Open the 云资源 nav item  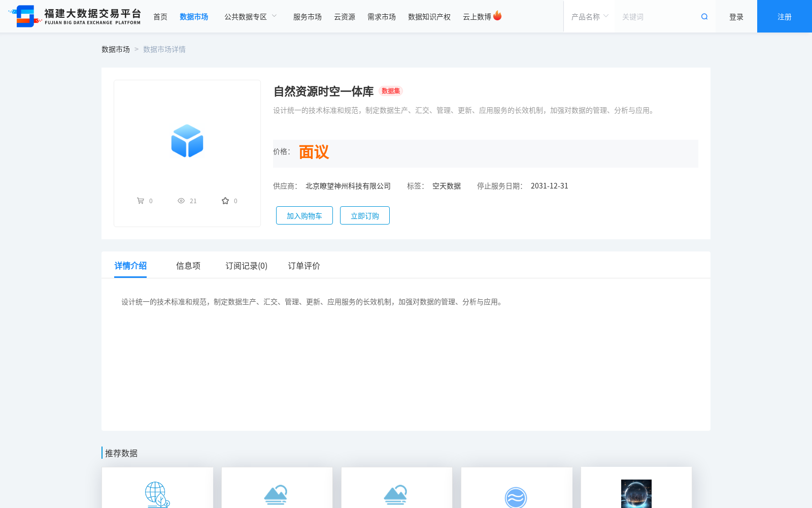point(345,17)
